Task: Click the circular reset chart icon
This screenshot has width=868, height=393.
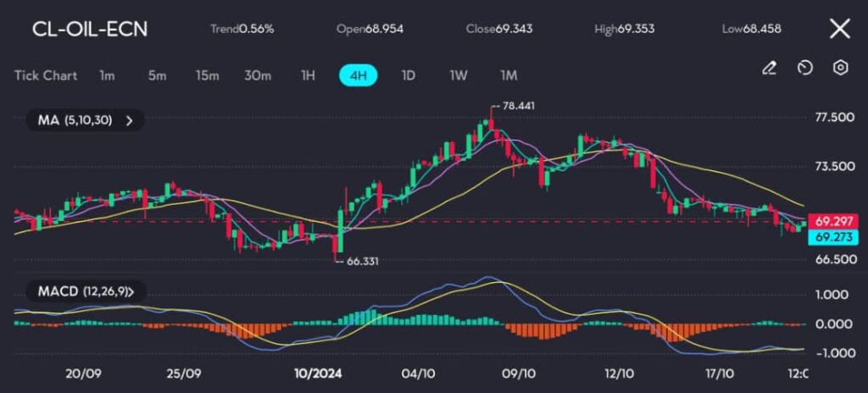Action: pyautogui.click(x=805, y=68)
